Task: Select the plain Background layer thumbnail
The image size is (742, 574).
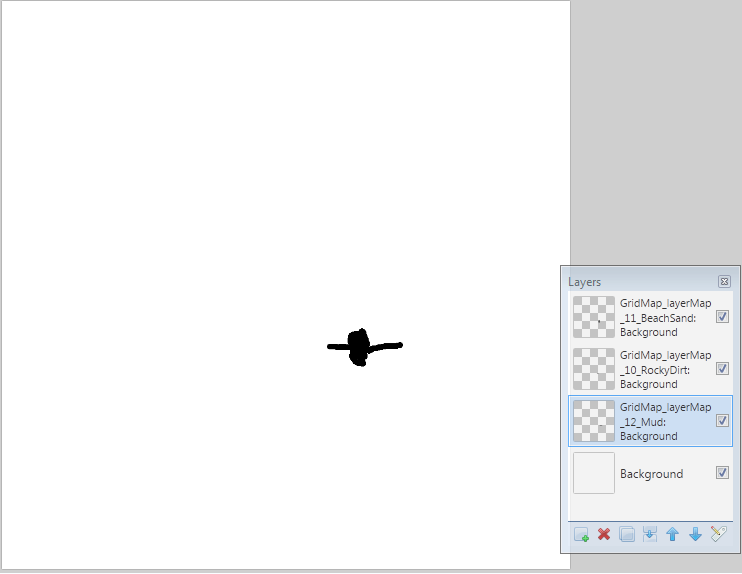Action: click(x=594, y=473)
